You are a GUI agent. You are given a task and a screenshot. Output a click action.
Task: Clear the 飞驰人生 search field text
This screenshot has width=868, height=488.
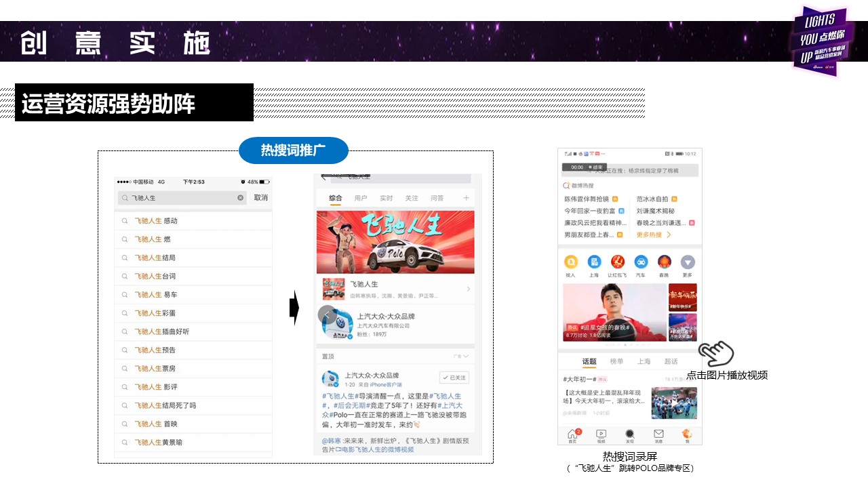pos(240,198)
